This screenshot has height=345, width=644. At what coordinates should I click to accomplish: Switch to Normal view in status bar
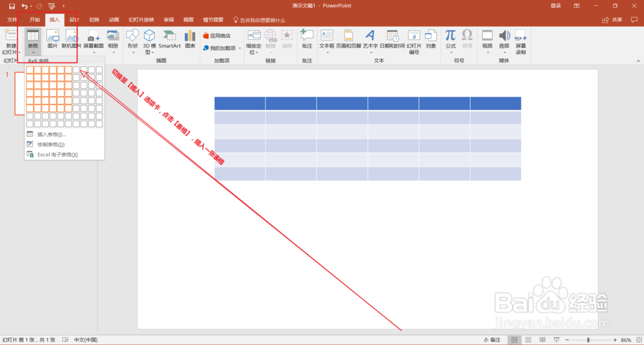coord(514,340)
